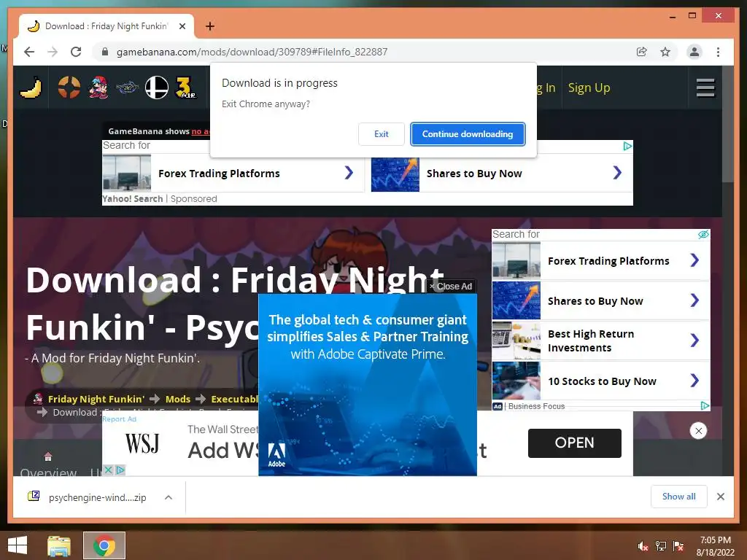Open the hamburger menu on GameBanana
The height and width of the screenshot is (560, 747).
[x=705, y=87]
